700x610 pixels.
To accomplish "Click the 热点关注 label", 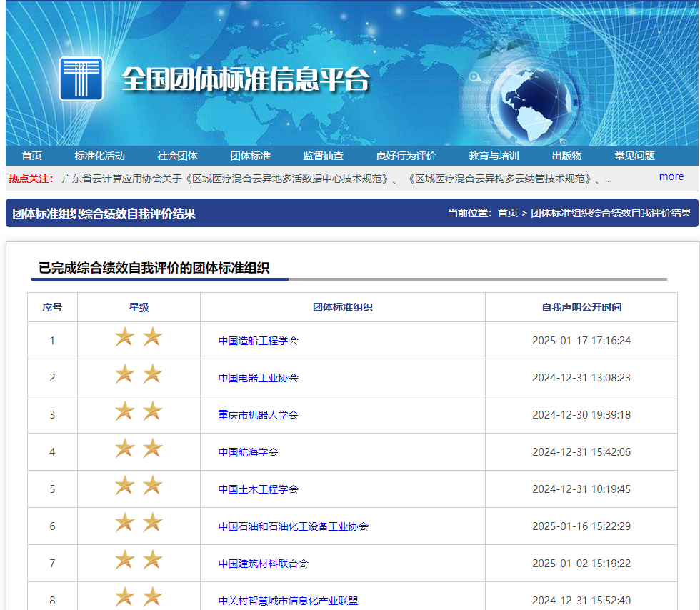I will coord(31,179).
